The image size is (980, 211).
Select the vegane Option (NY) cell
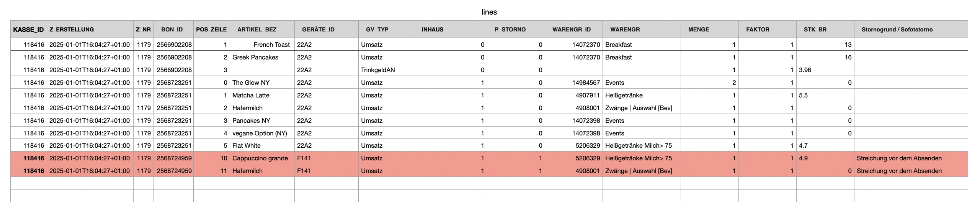[x=260, y=133]
